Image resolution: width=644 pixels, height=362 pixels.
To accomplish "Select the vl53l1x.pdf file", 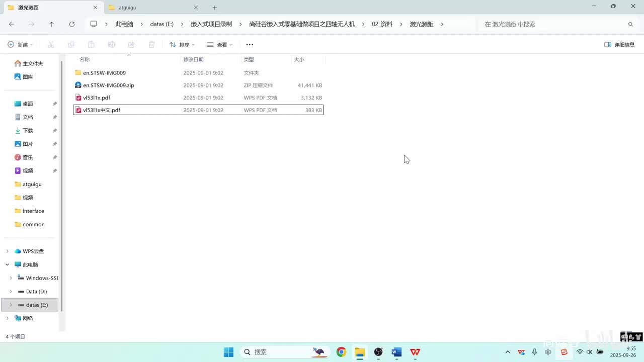I will click(198, 98).
